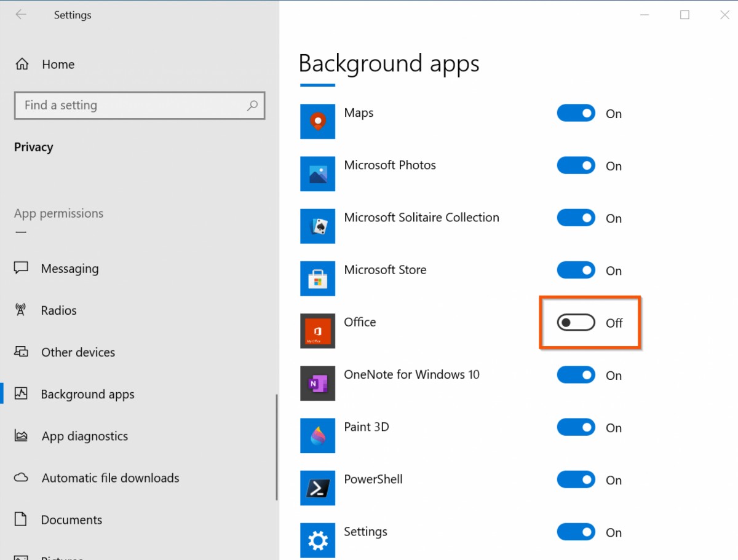Toggle Settings app background access
The width and height of the screenshot is (738, 560).
click(576, 532)
